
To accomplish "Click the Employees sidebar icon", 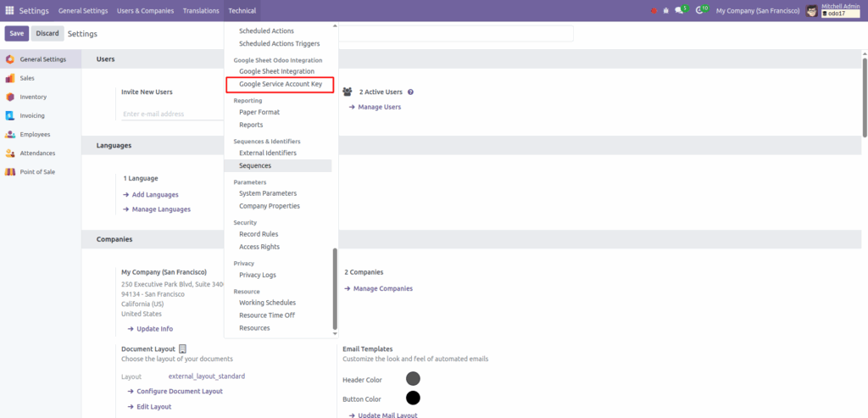I will (9, 135).
